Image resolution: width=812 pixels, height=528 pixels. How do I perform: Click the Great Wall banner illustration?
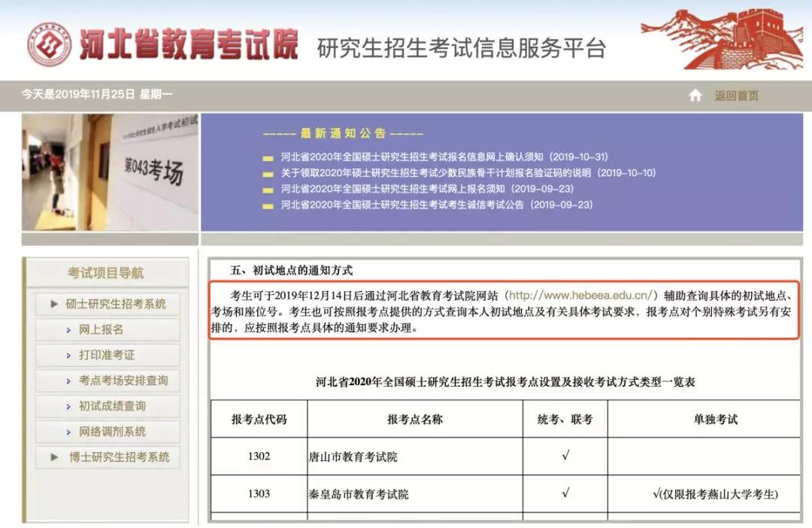(x=722, y=39)
